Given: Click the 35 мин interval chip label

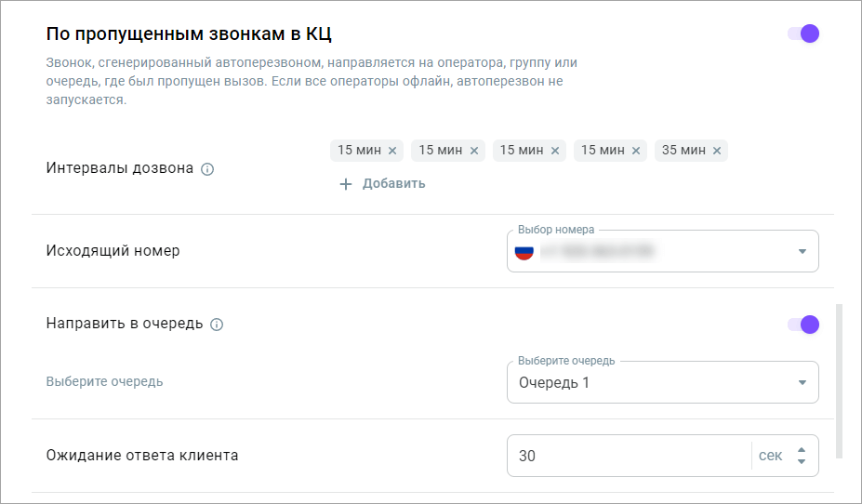Looking at the screenshot, I should tap(683, 150).
